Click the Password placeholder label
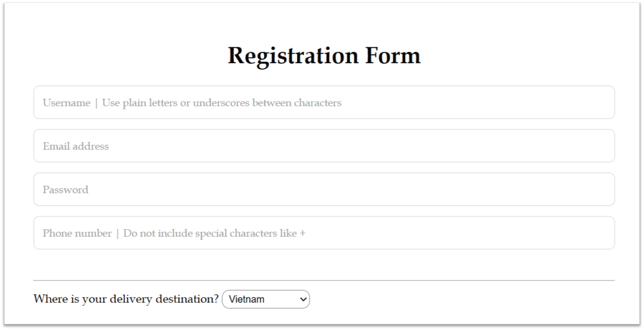Image resolution: width=644 pixels, height=330 pixels. 65,189
